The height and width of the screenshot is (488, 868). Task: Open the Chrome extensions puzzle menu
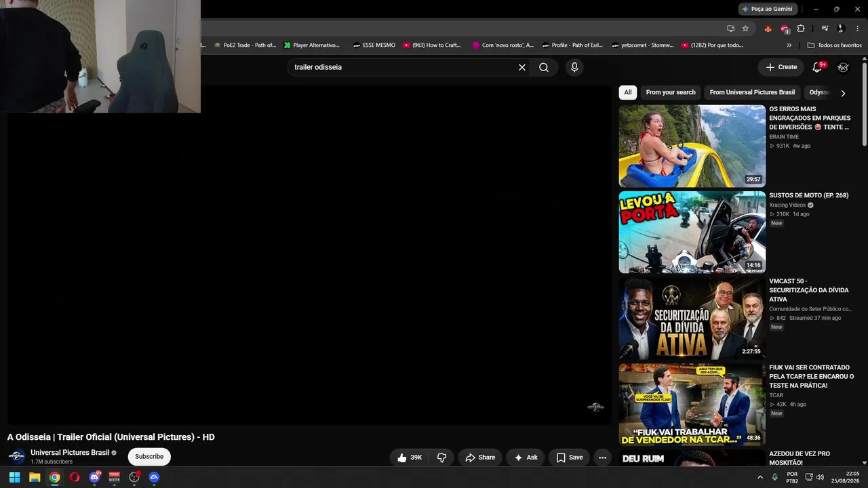coord(801,28)
